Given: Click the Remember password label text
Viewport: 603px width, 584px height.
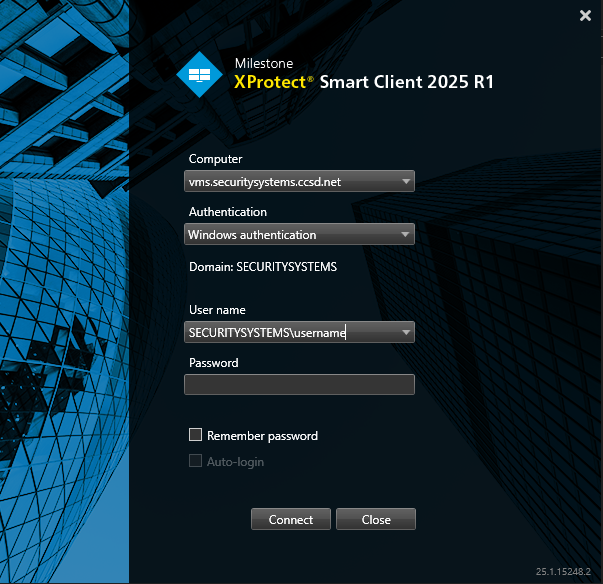Looking at the screenshot, I should point(262,436).
